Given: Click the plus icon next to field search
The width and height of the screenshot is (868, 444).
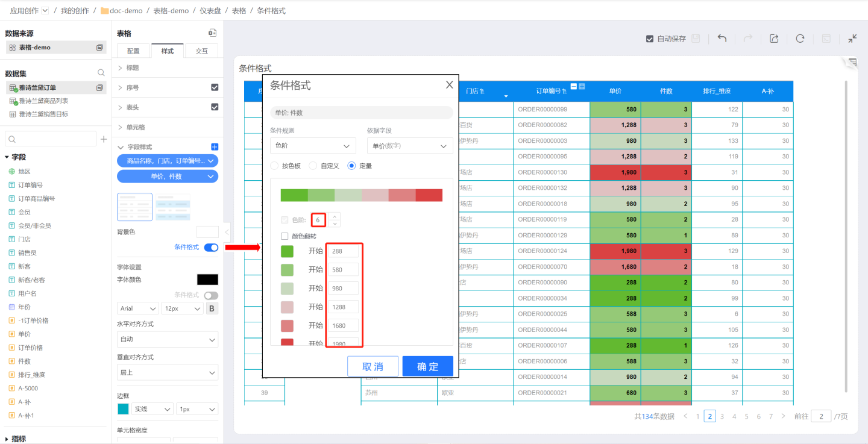Looking at the screenshot, I should click(x=104, y=139).
